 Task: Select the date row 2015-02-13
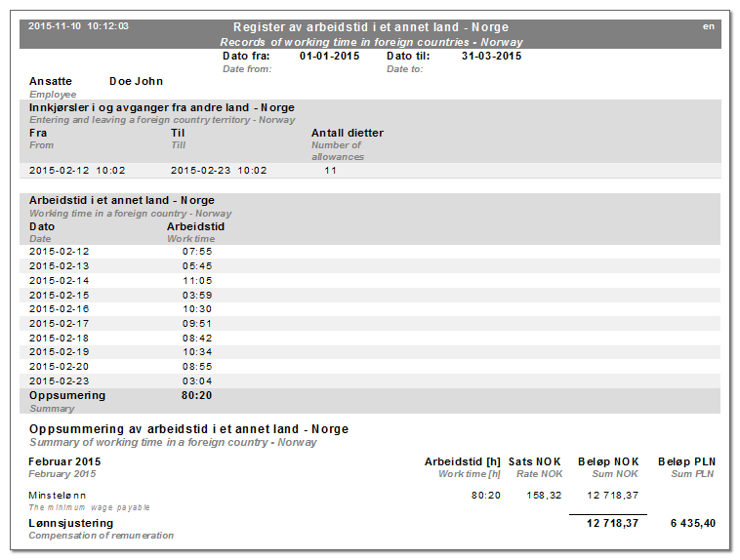point(59,266)
